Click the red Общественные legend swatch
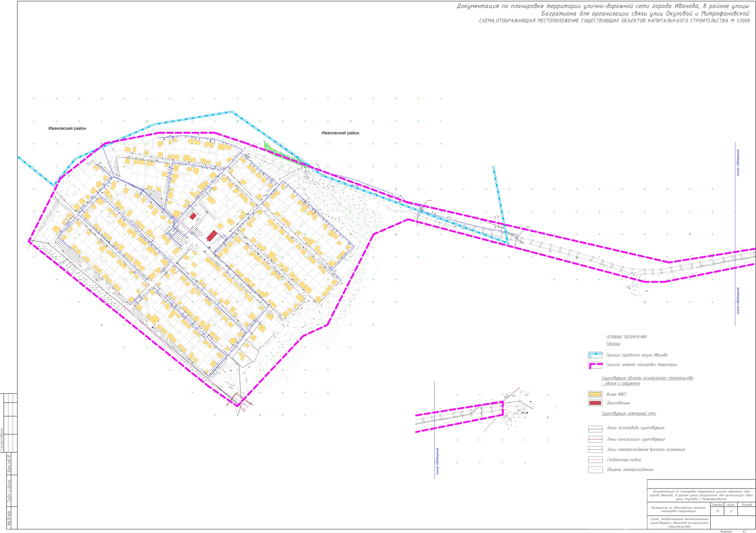Viewport: 756px width, 533px height. (x=595, y=403)
